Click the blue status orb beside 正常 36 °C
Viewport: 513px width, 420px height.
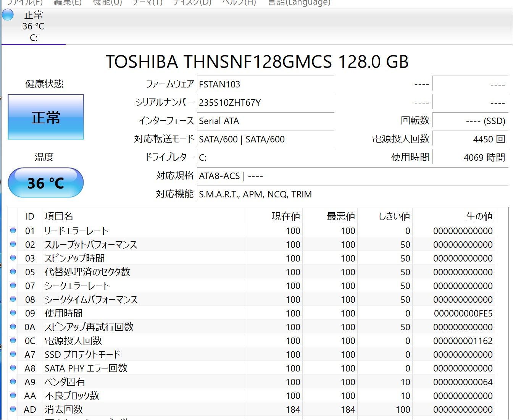[x=8, y=15]
